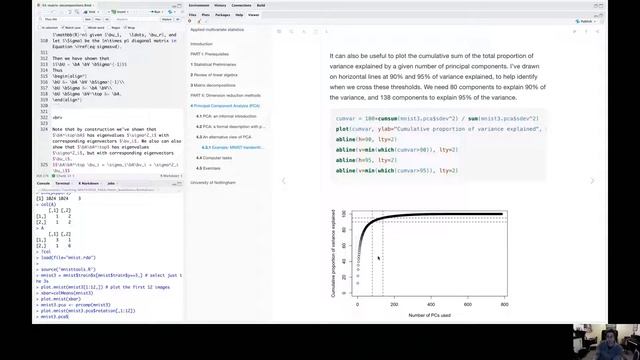Open the Introduction link in book sidebar
This screenshot has width=640, height=360.
coord(201,44)
